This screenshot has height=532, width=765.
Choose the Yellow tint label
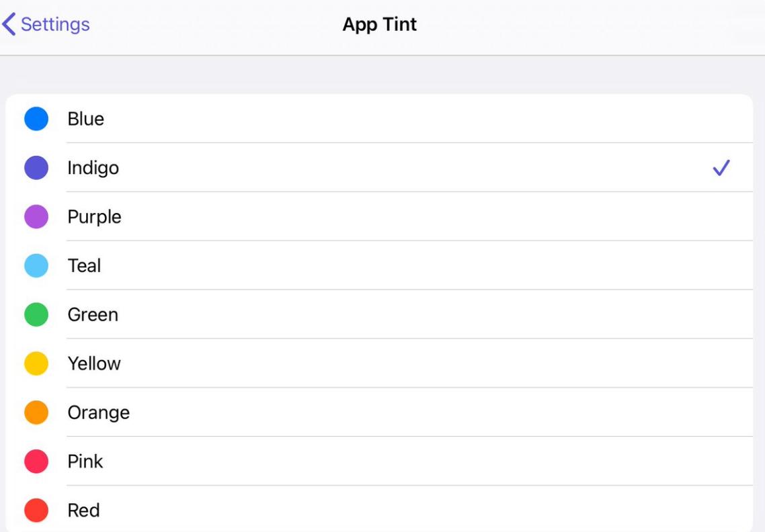click(x=94, y=363)
